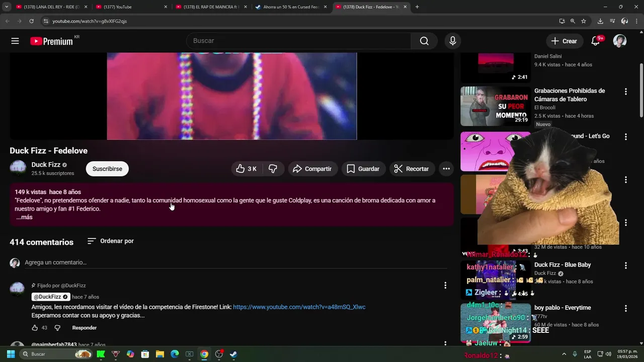The image size is (644, 362).
Task: Bookmark this page with star icon
Action: coord(584,21)
